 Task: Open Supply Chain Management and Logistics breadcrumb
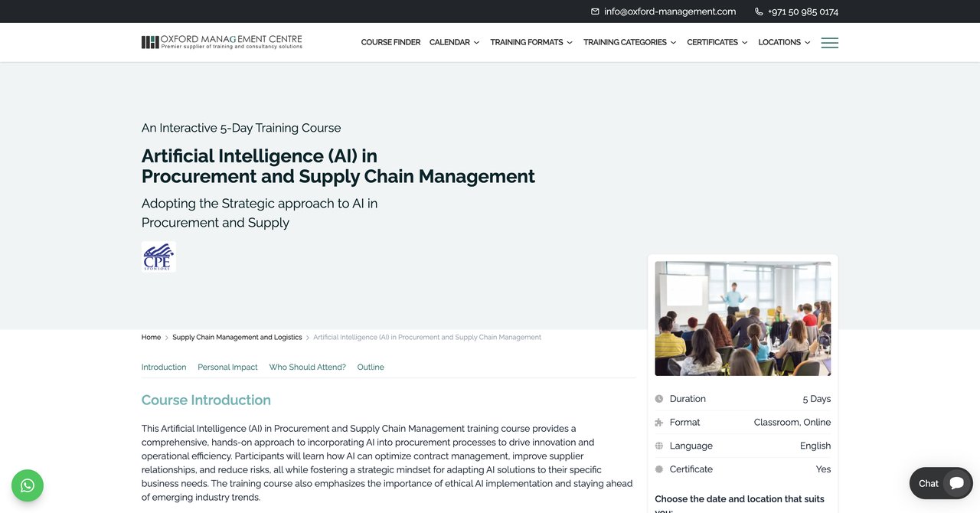[237, 338]
